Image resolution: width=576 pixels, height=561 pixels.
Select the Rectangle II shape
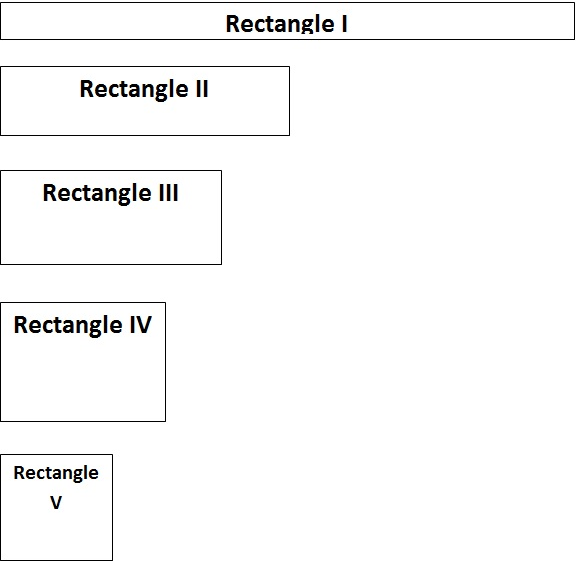click(145, 101)
